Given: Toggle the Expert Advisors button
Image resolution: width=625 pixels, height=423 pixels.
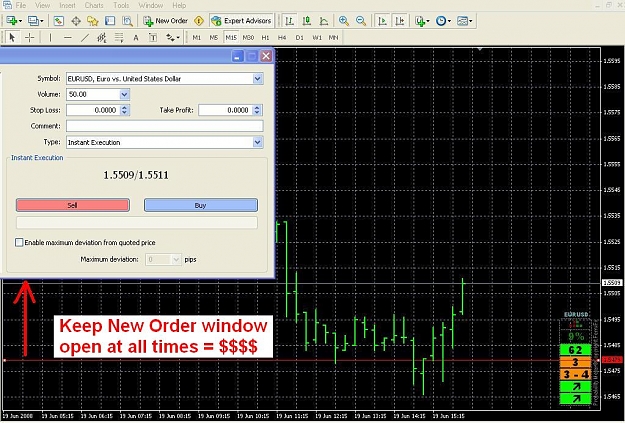Looking at the screenshot, I should coord(242,21).
